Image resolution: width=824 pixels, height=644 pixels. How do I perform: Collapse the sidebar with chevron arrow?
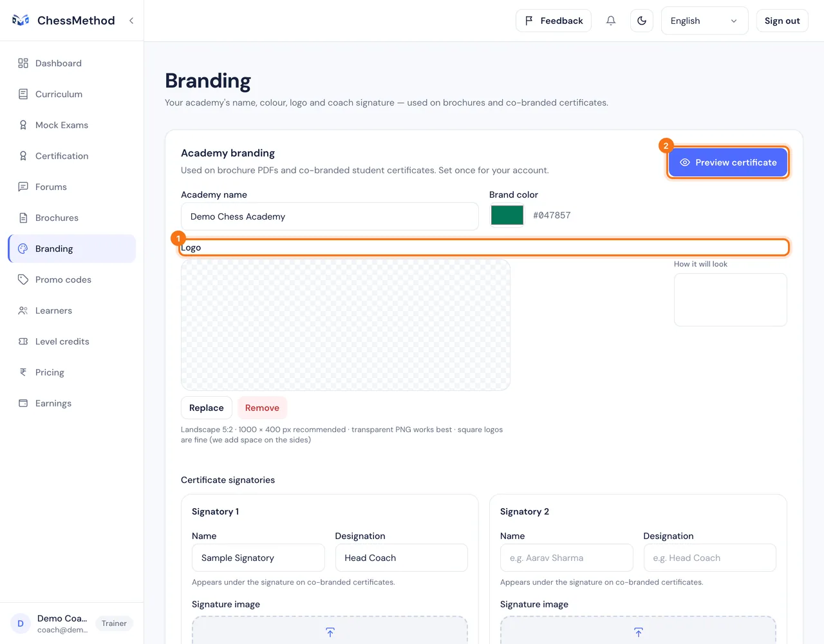[x=131, y=21]
